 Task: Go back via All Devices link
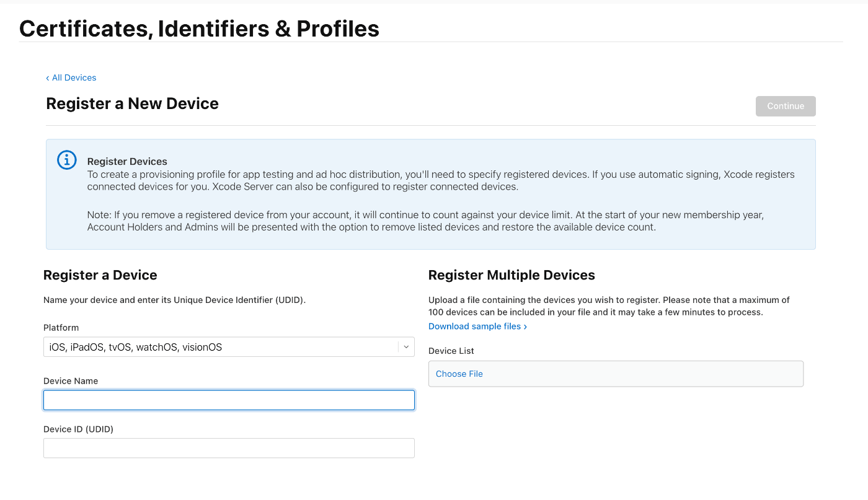tap(71, 77)
